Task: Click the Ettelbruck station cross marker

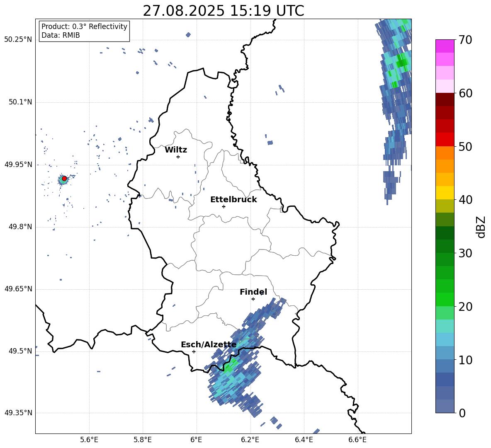Action: pos(224,206)
